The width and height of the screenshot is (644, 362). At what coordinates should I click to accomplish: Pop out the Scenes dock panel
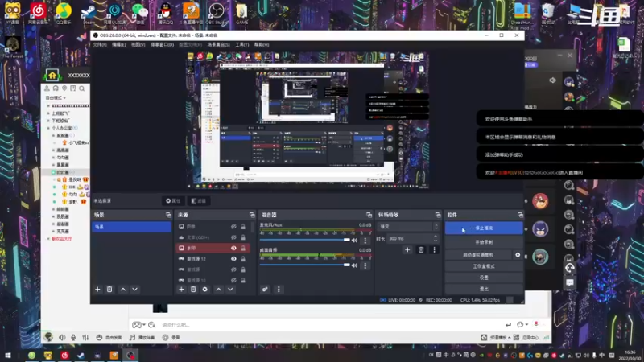coord(168,215)
